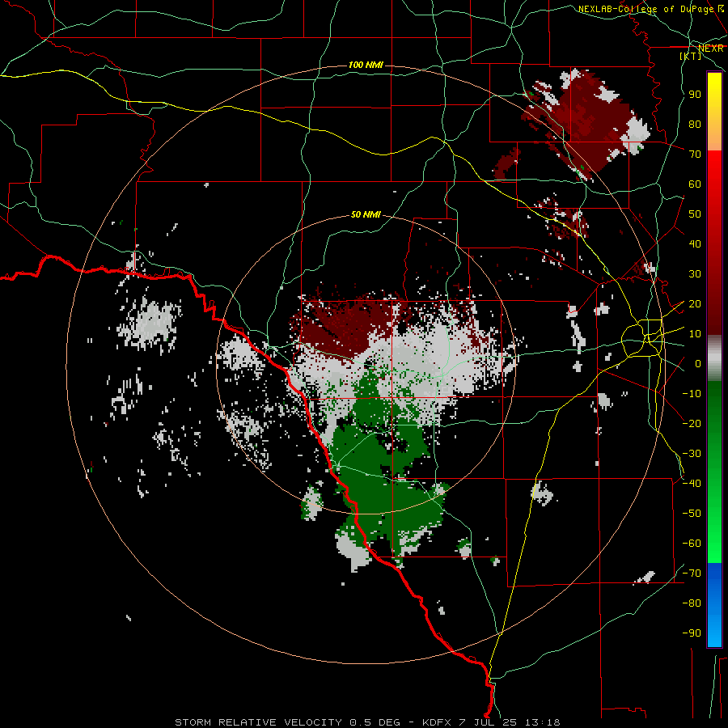This screenshot has height=728, width=728.
Task: Click the "-90" value on the velocity scale
Action: coord(692,633)
